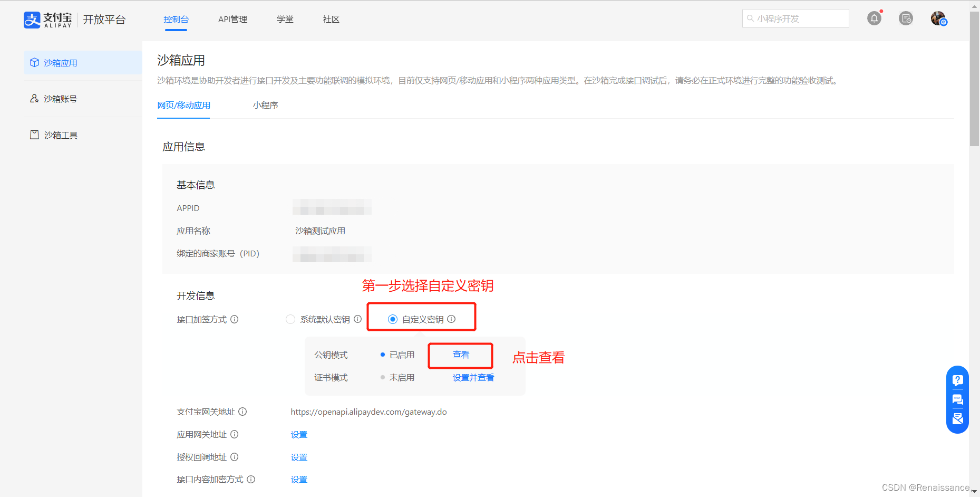Click the search magnifier icon
The image size is (980, 497).
(x=750, y=18)
